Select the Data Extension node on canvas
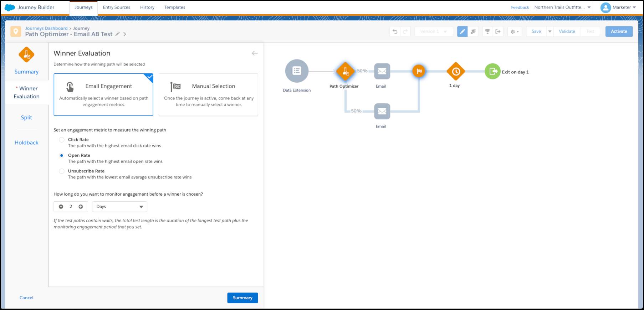Image resolution: width=644 pixels, height=310 pixels. 297,71
